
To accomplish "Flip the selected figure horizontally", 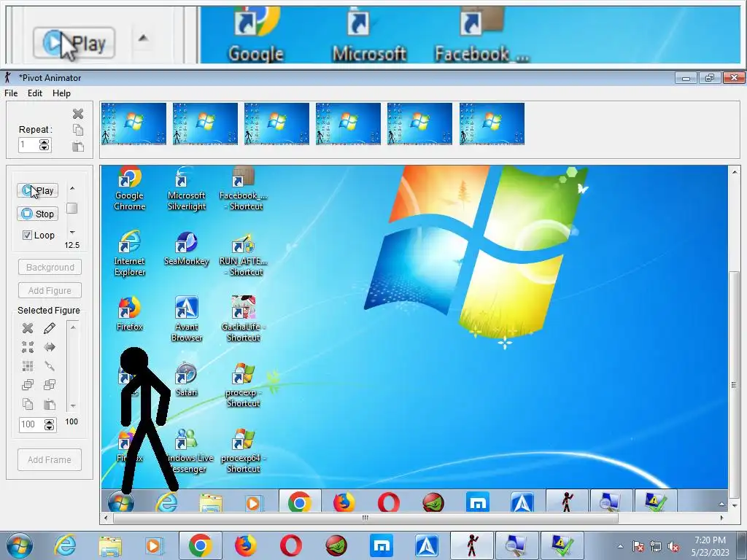I will [50, 347].
